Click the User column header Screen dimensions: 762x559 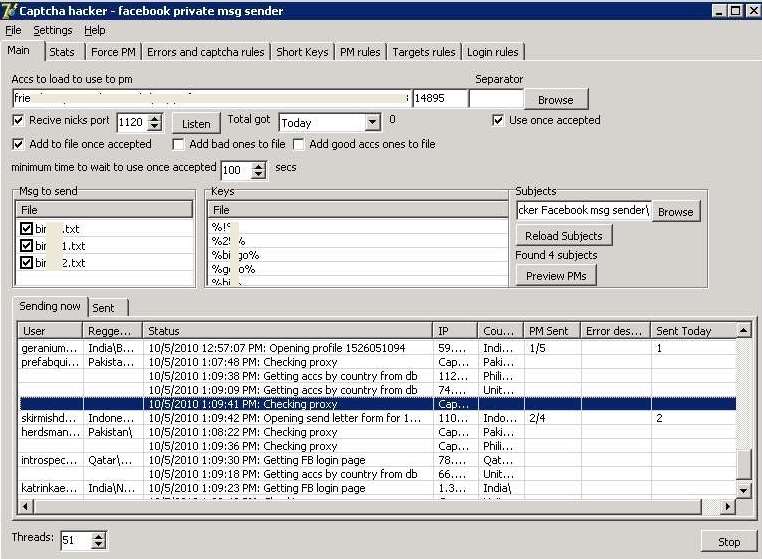click(51, 331)
